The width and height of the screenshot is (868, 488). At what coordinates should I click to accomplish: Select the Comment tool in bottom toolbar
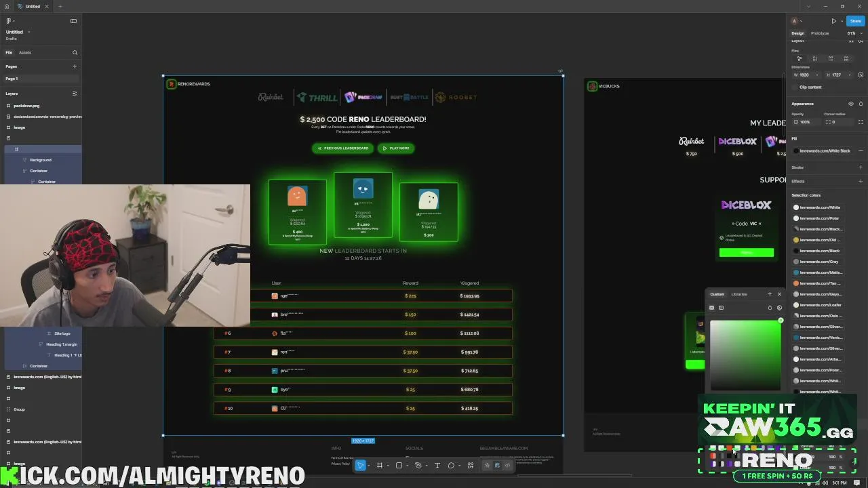pyautogui.click(x=451, y=466)
